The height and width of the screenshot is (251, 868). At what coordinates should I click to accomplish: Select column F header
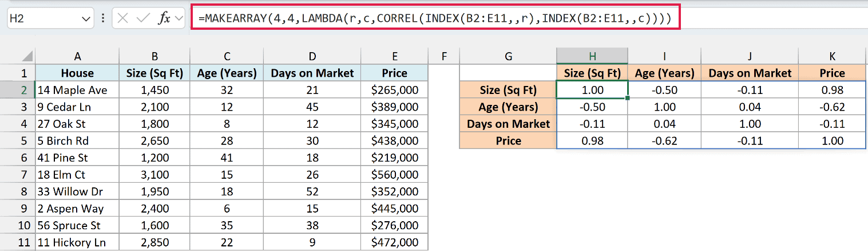(x=443, y=56)
